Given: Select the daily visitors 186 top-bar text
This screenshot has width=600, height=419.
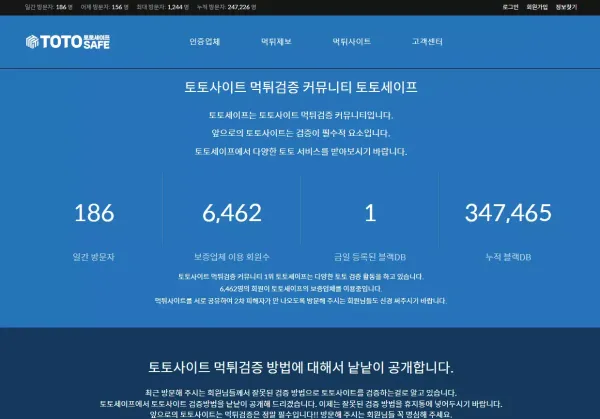Looking at the screenshot, I should (49, 7).
